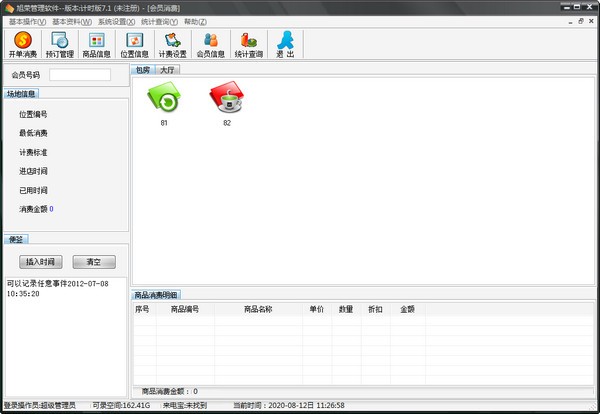Click the 单价 column header
Viewport: 600px width, 414px height.
coord(317,309)
